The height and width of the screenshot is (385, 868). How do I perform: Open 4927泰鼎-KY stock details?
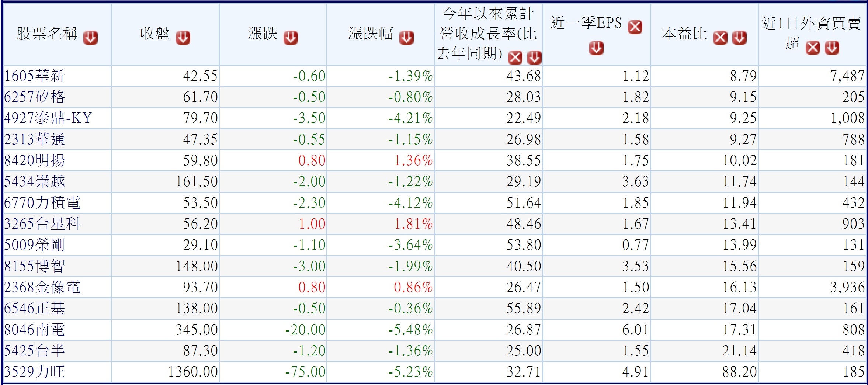[48, 118]
